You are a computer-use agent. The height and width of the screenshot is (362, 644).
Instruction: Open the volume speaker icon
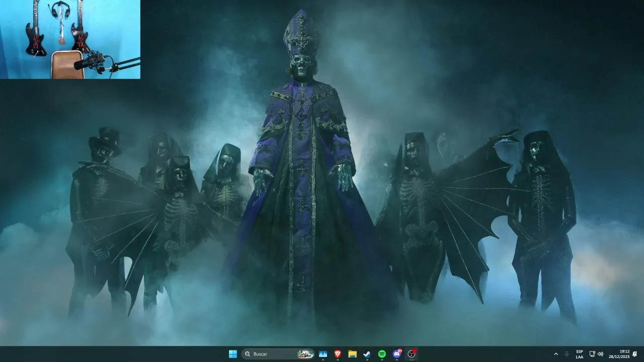600,354
